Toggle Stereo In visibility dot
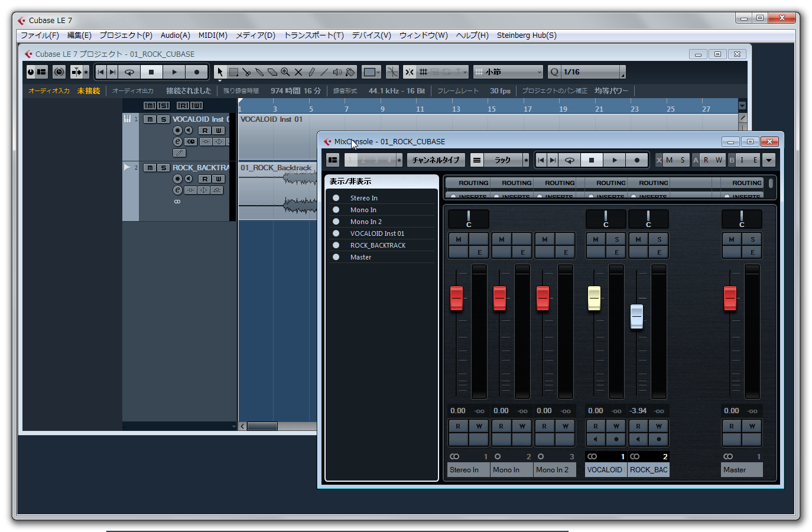812x532 pixels. 336,198
